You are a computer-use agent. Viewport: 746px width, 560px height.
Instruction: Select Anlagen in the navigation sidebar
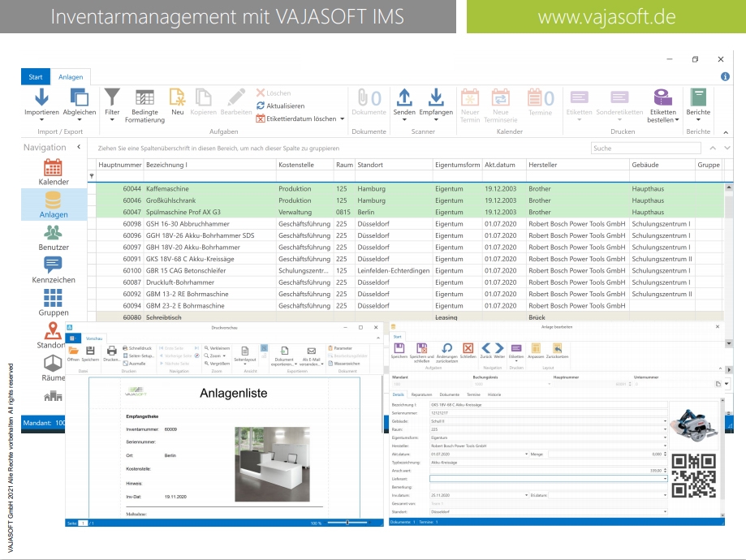click(54, 205)
